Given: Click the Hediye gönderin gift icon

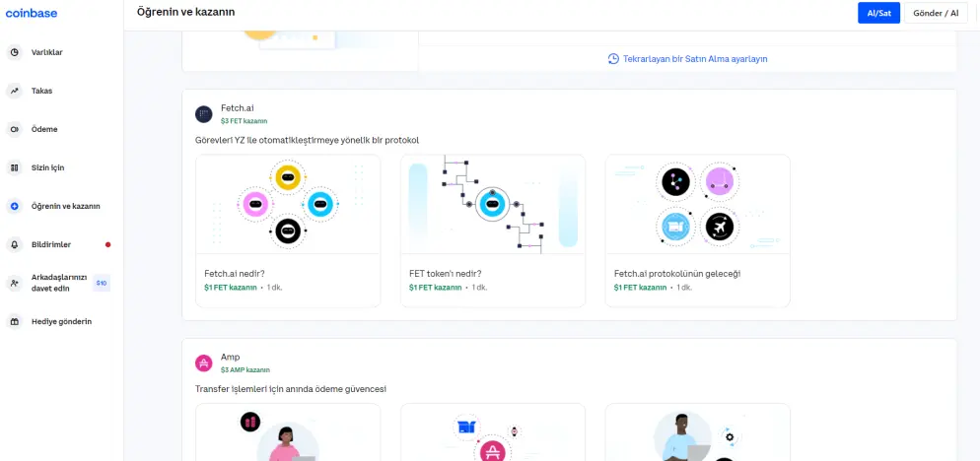Looking at the screenshot, I should (14, 322).
